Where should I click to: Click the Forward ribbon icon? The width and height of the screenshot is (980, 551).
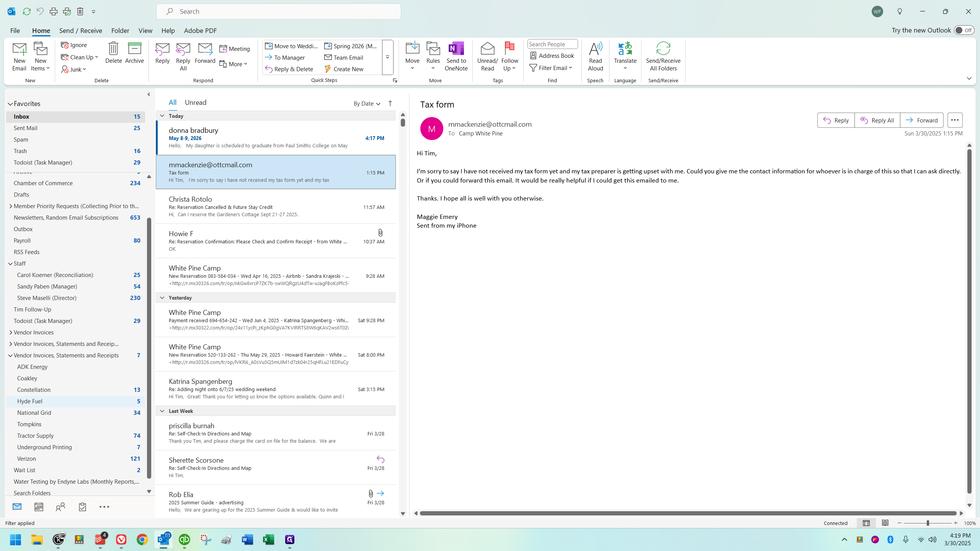point(205,49)
